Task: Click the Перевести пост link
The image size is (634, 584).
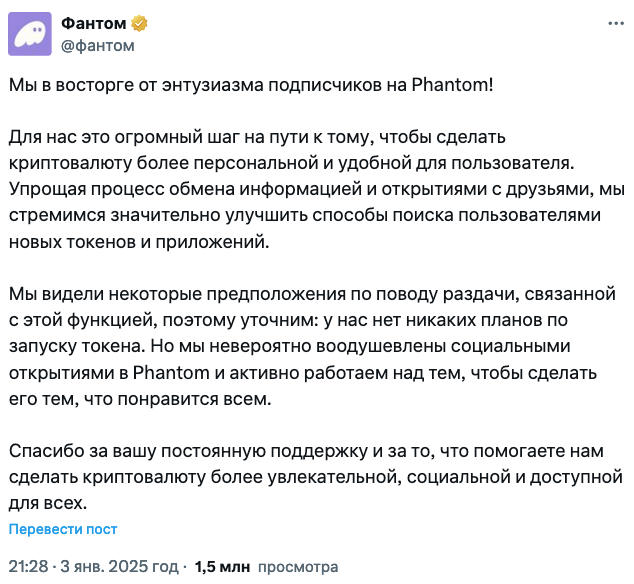Action: click(63, 529)
